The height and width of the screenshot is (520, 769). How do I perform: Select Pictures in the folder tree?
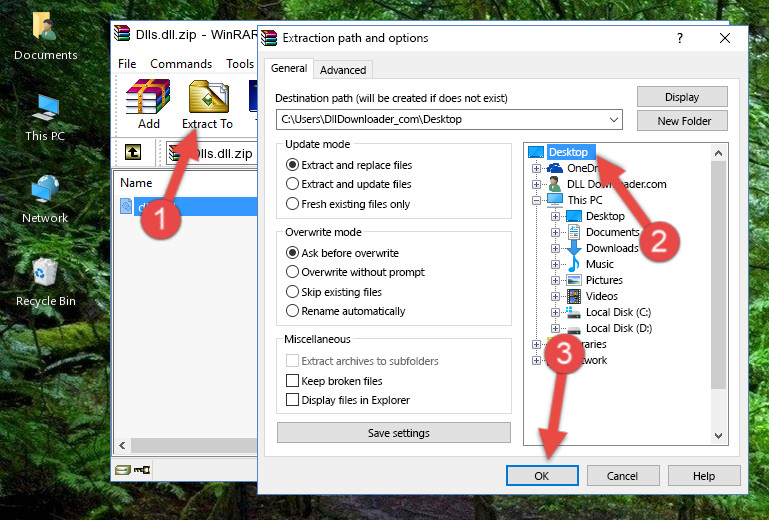[604, 280]
